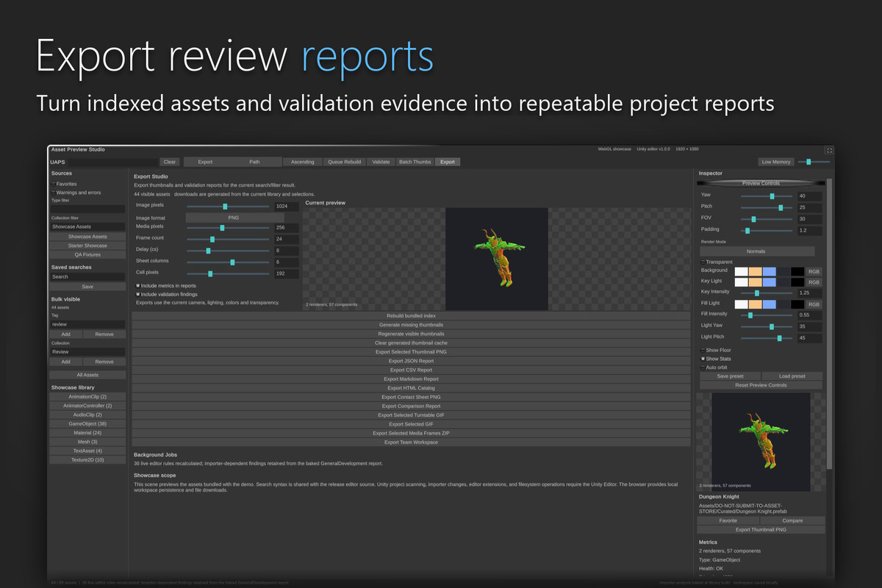This screenshot has height=588, width=882.
Task: Click the Dungeon Knight thumbnail in Inspector
Action: pyautogui.click(x=761, y=441)
